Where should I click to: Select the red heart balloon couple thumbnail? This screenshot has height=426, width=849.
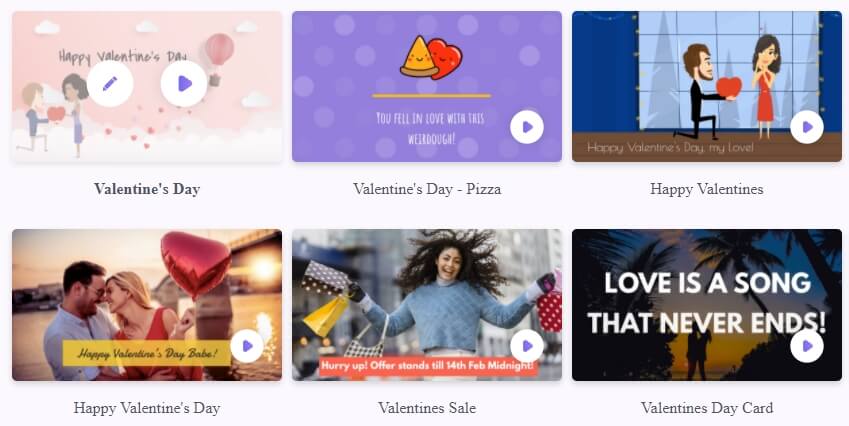[147, 305]
